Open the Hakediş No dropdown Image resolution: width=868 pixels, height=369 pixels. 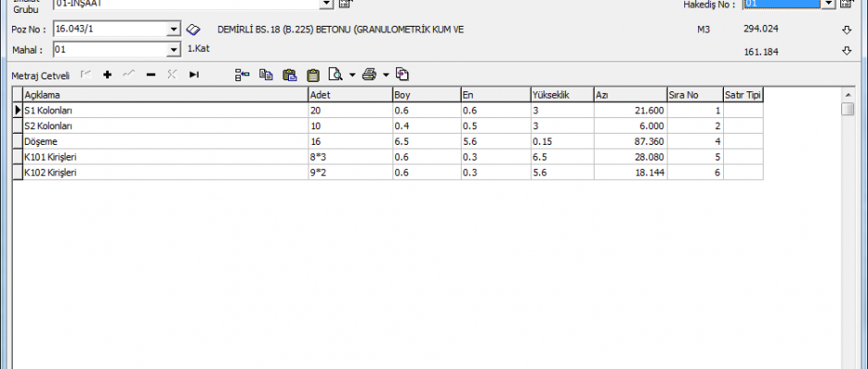pos(826,4)
